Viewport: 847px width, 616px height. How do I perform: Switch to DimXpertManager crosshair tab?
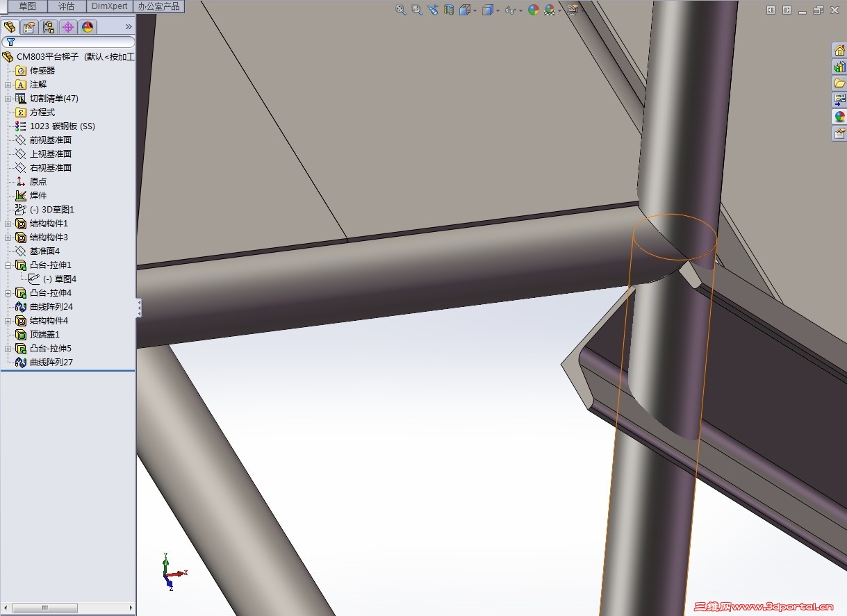tap(68, 27)
